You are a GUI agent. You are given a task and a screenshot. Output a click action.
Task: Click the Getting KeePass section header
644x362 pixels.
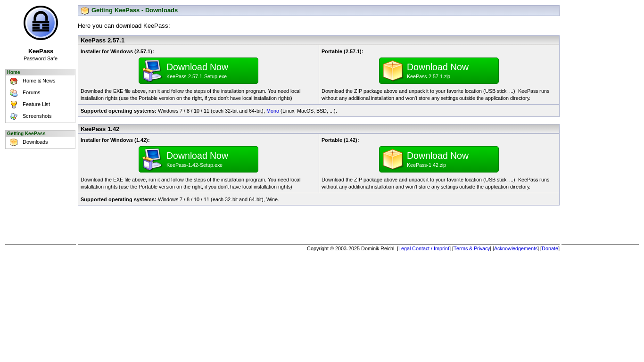40,134
